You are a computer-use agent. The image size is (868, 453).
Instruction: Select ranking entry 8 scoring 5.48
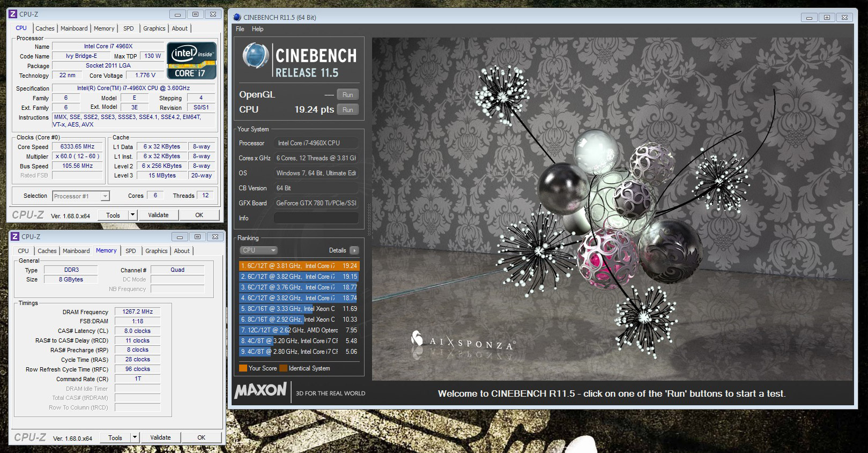pyautogui.click(x=299, y=341)
